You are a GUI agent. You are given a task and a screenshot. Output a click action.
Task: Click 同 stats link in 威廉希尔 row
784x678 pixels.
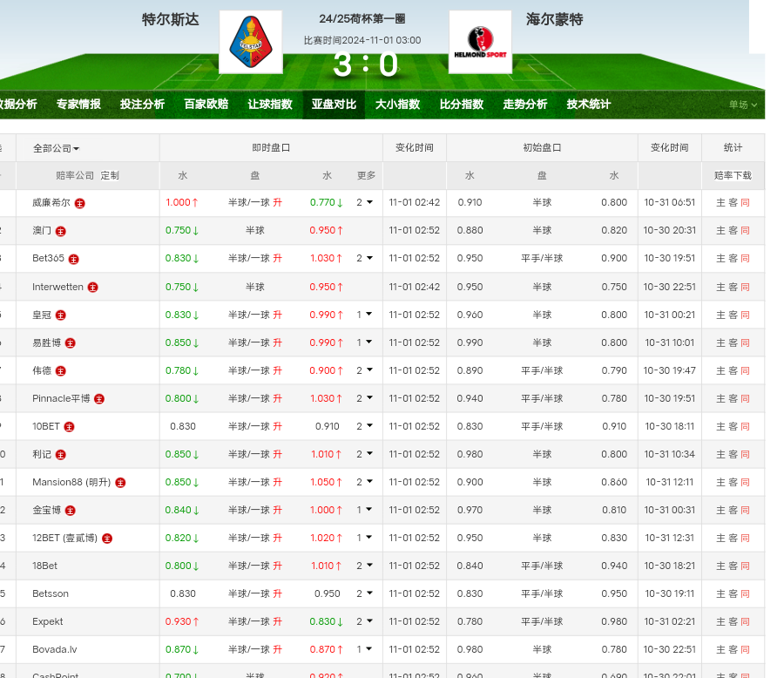click(x=745, y=203)
